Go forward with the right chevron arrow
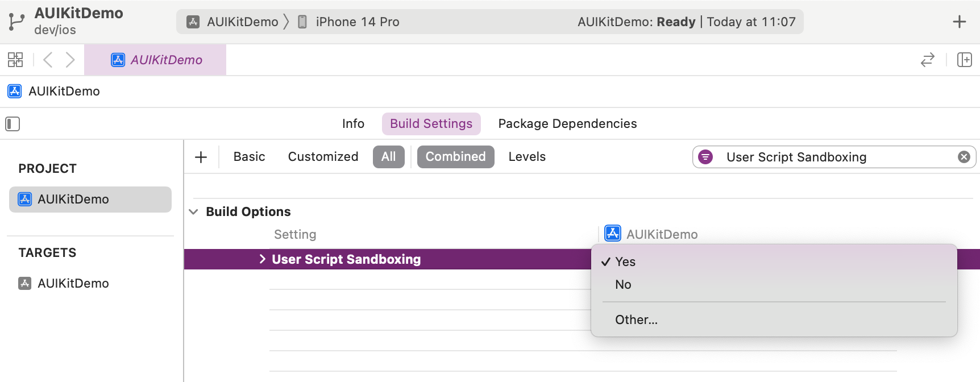The height and width of the screenshot is (382, 980). click(70, 60)
